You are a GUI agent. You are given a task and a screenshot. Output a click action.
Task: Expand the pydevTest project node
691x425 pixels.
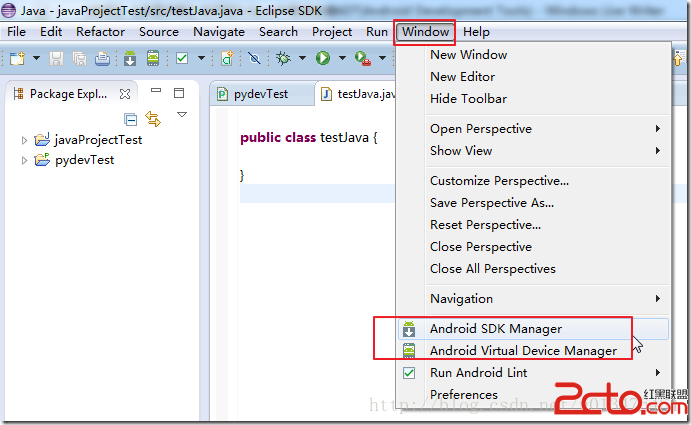[x=24, y=160]
